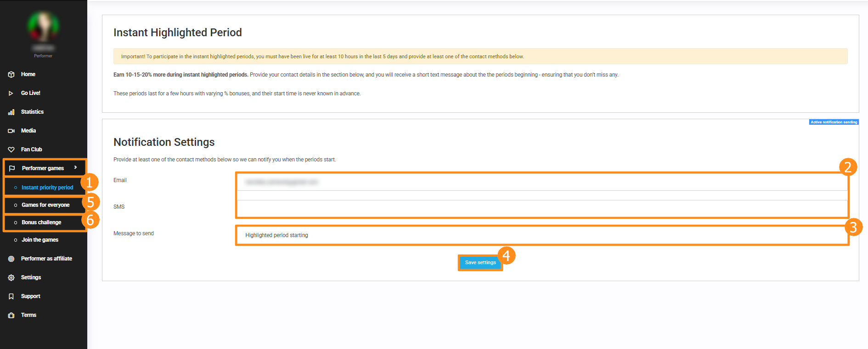Click into the SMS input field
This screenshot has width=868, height=349.
click(542, 208)
